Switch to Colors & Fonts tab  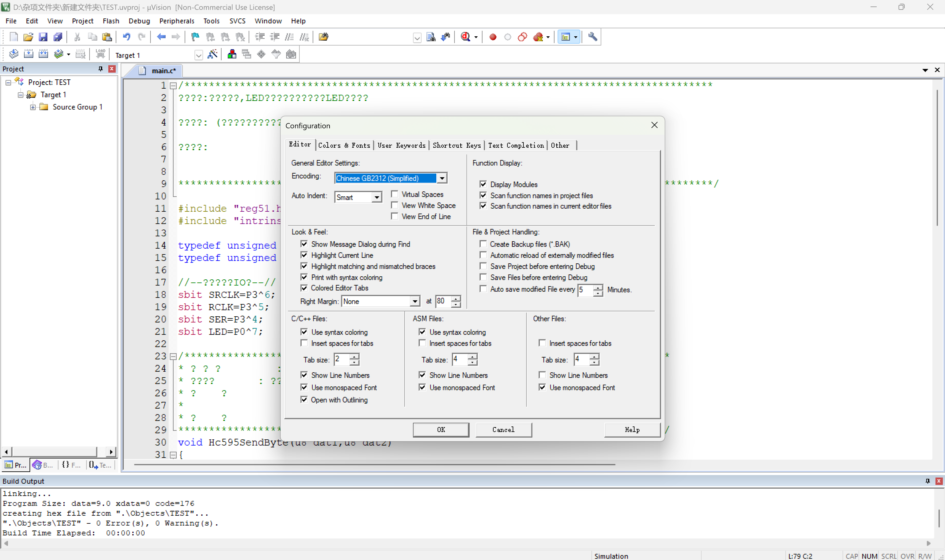[344, 145]
